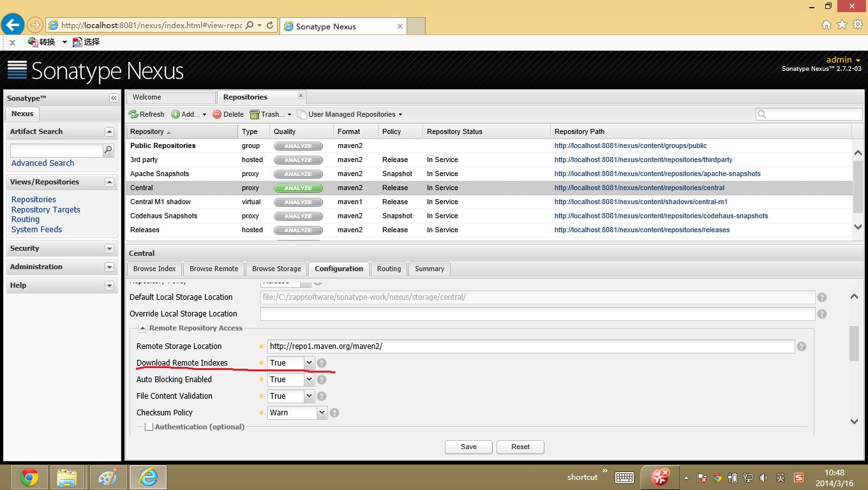Image resolution: width=868 pixels, height=490 pixels.
Task: Open the browser home page icon
Action: 827,25
